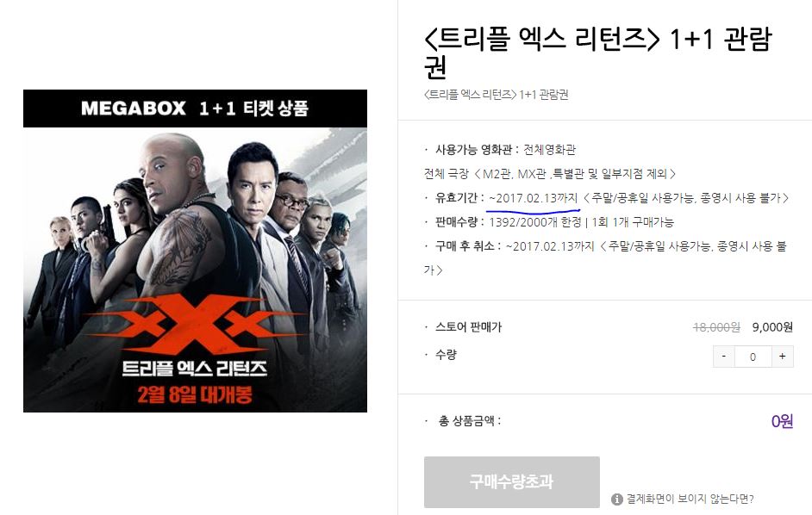
Task: Click the 0원 total amount
Action: coord(782,421)
